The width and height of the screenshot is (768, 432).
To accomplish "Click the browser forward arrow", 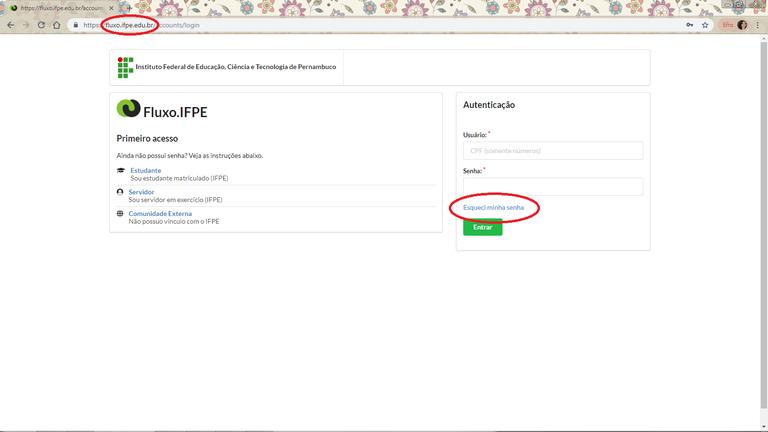I will pyautogui.click(x=26, y=25).
